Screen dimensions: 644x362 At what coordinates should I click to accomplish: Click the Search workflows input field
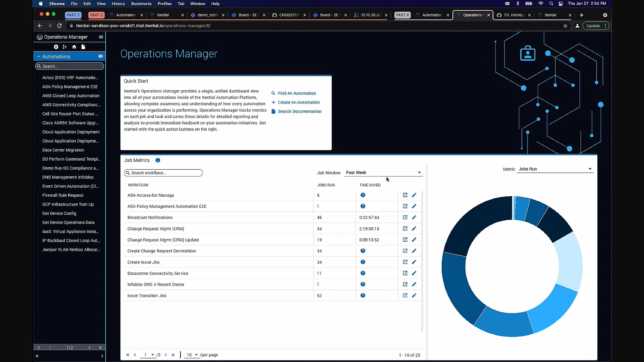click(x=164, y=173)
